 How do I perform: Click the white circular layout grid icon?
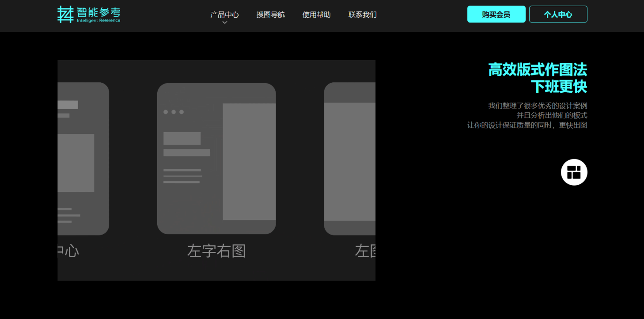click(574, 172)
